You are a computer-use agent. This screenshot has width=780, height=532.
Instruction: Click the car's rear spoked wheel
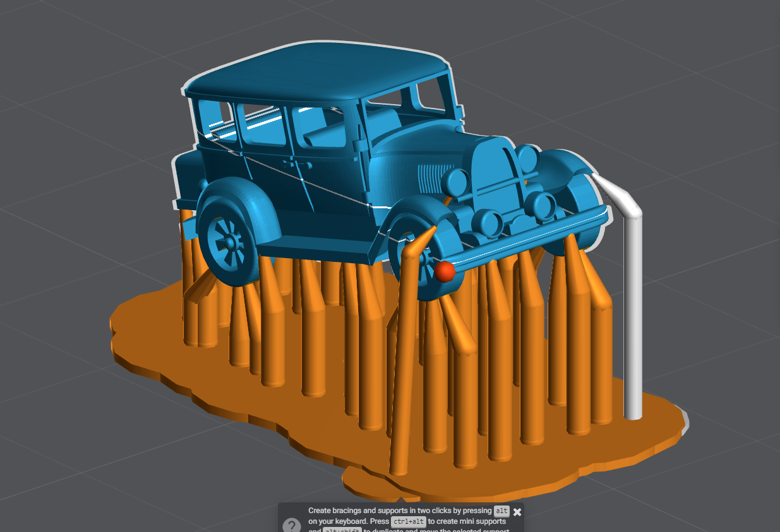(229, 242)
